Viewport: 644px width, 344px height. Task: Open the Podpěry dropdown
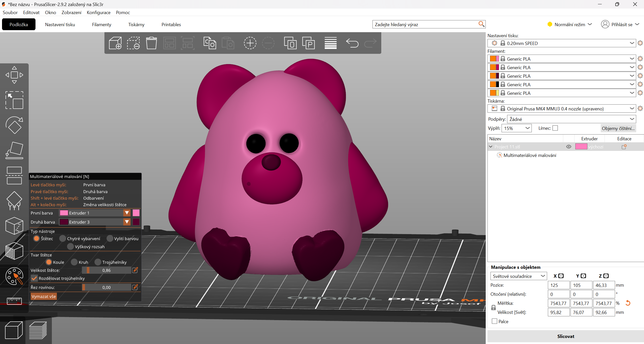571,119
